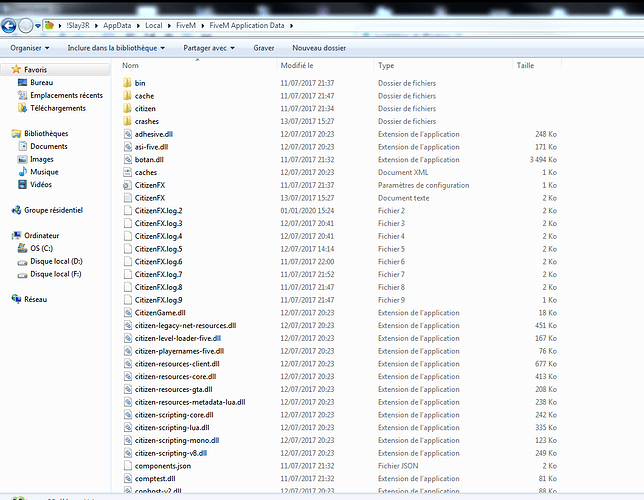Click the 01/01/2020 15:24 date cell

(307, 210)
